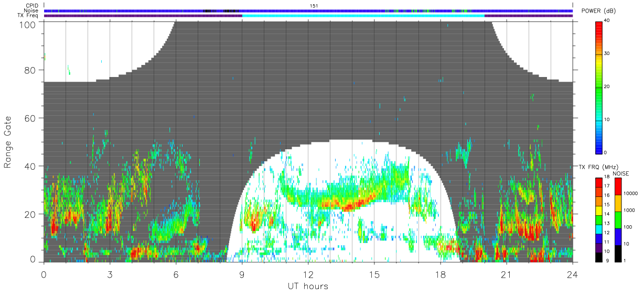Click the POWER colorbar gradient
This screenshot has height=297, width=644.
(598, 87)
